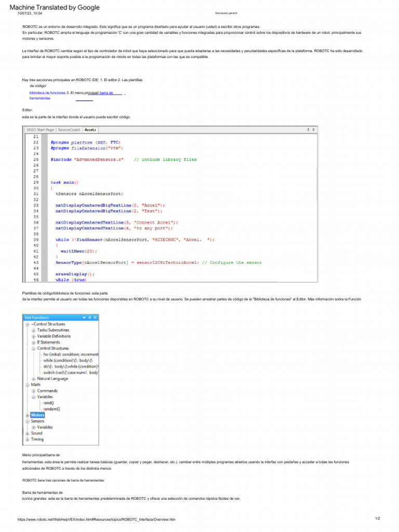This screenshot has width=399, height=532.
Task: Select the highlighted Motors label
Action: tap(37, 415)
